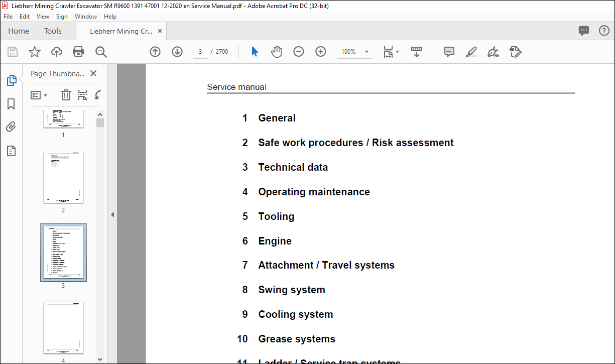This screenshot has height=364, width=615.
Task: Activate the hand pan tool
Action: pos(277,52)
